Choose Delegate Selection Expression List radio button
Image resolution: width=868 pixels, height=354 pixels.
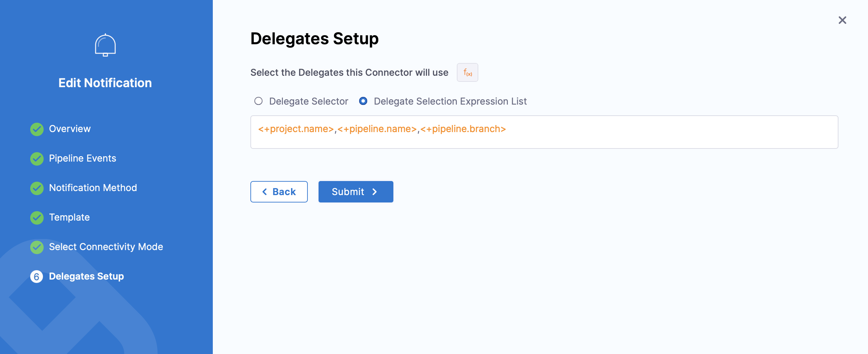363,101
